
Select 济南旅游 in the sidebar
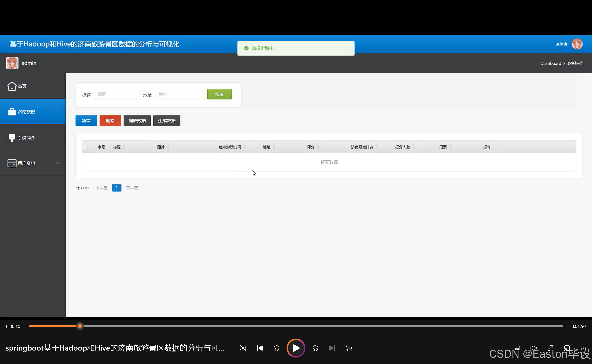click(x=33, y=112)
